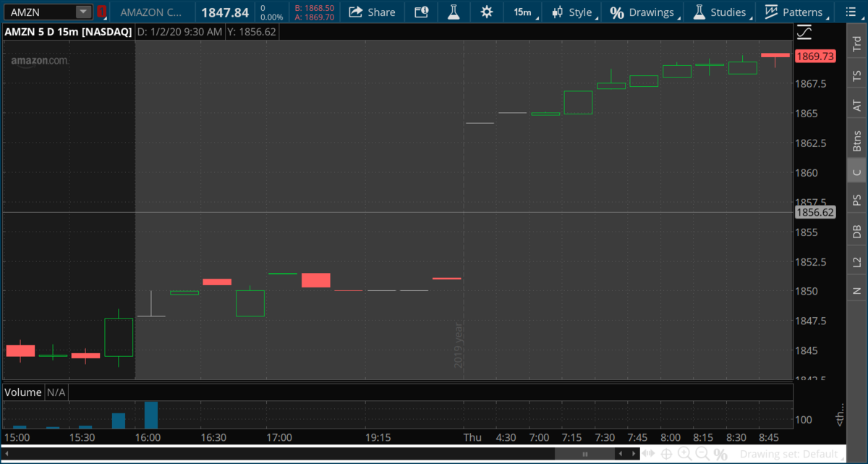Screen dimensions: 868x464
Task: Activate the crosshair tool at the bottom
Action: click(666, 455)
